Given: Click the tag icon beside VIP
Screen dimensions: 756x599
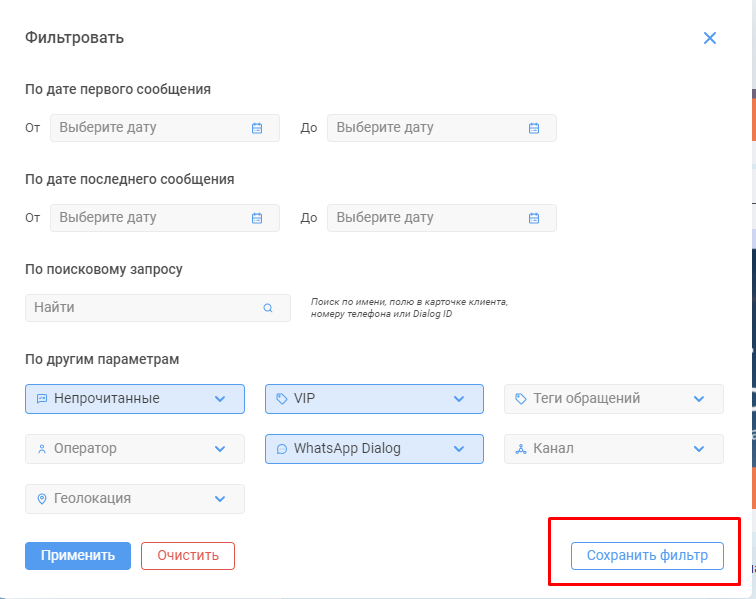Looking at the screenshot, I should [x=282, y=399].
